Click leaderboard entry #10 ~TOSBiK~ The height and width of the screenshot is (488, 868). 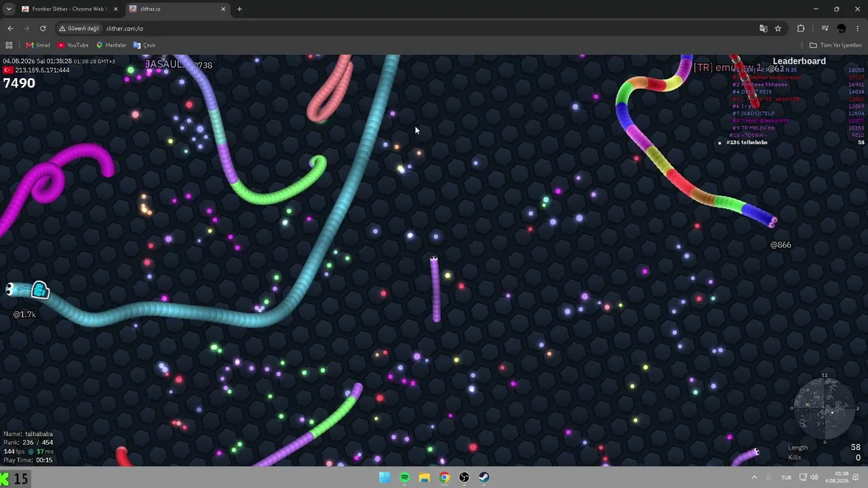tap(749, 136)
